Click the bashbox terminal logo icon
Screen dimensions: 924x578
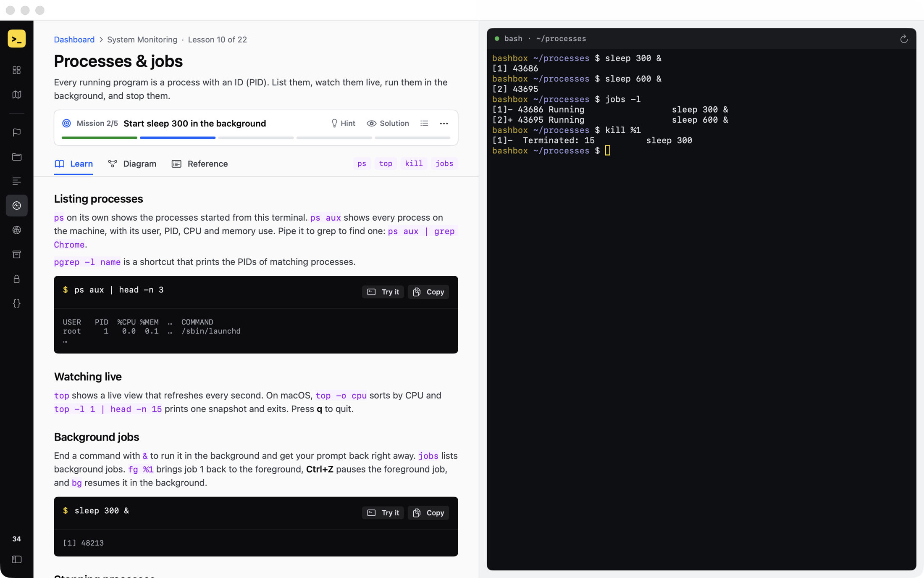pos(17,39)
